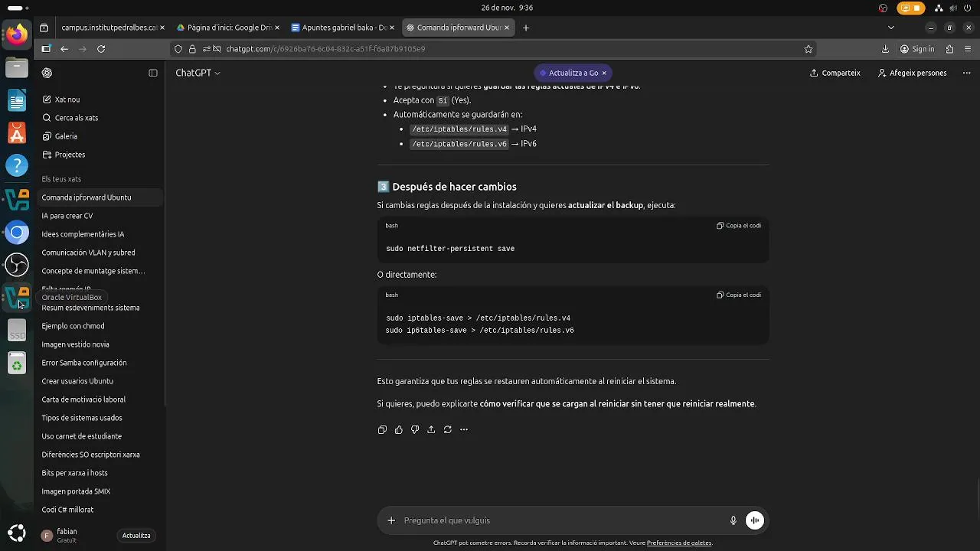Click Afegeix persones button
The image size is (980, 551).
pos(913,73)
